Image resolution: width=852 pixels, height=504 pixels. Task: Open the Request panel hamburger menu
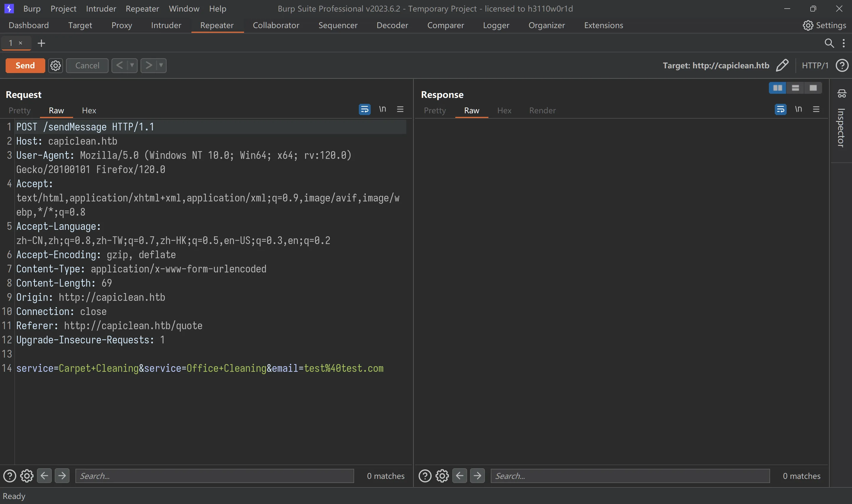(x=400, y=109)
